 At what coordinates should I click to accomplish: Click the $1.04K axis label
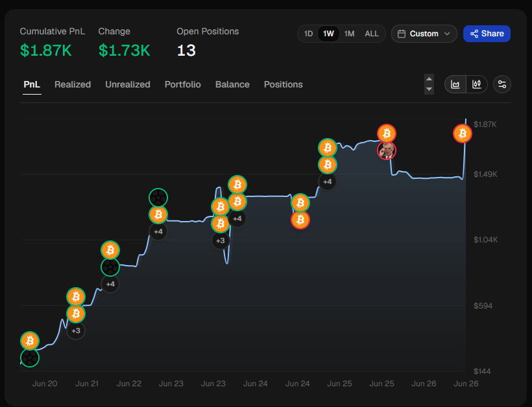[x=486, y=240]
